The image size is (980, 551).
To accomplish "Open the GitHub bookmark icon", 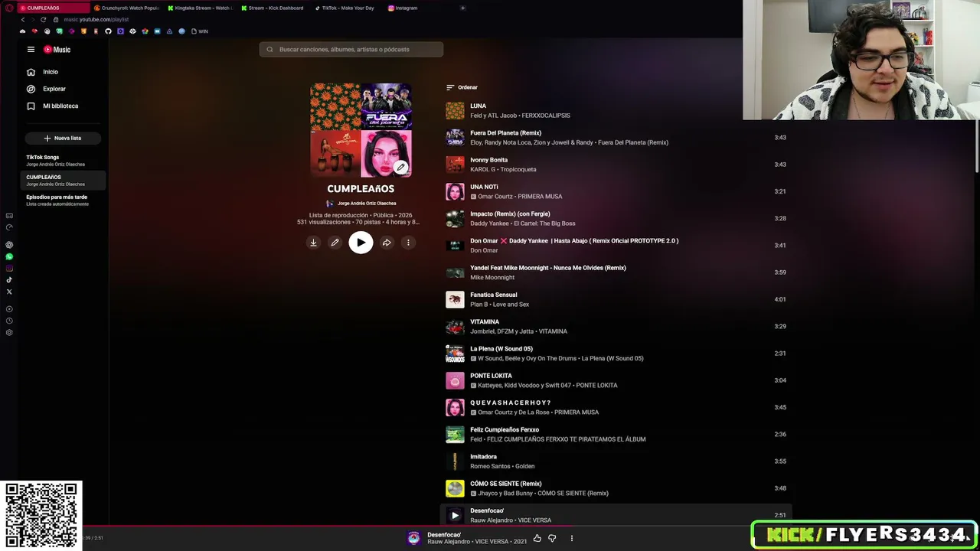I will [x=108, y=31].
